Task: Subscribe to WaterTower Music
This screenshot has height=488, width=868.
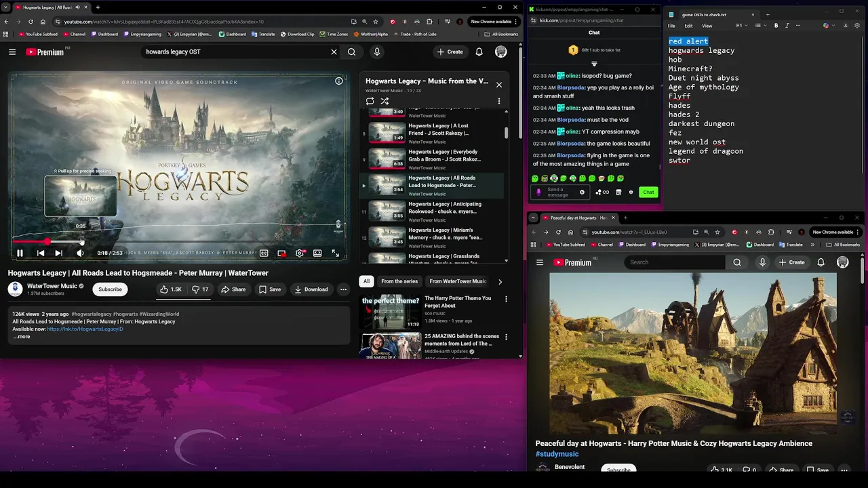Action: (x=110, y=289)
